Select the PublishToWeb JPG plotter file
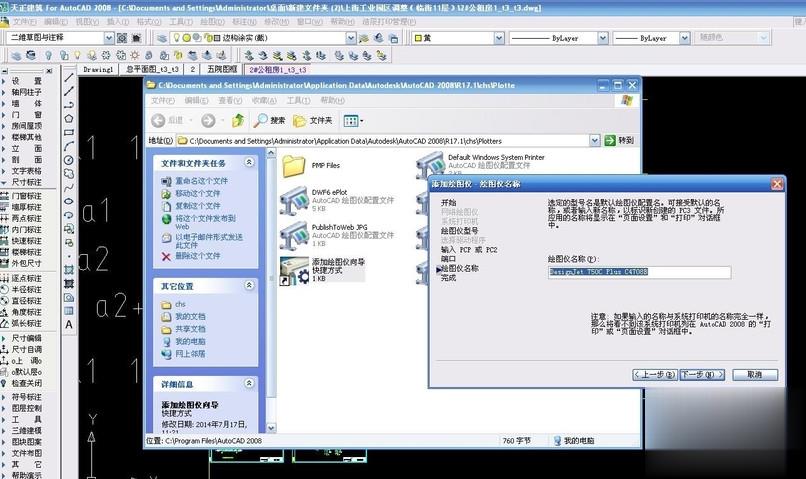Screen dimensions: 806x479 [337, 235]
